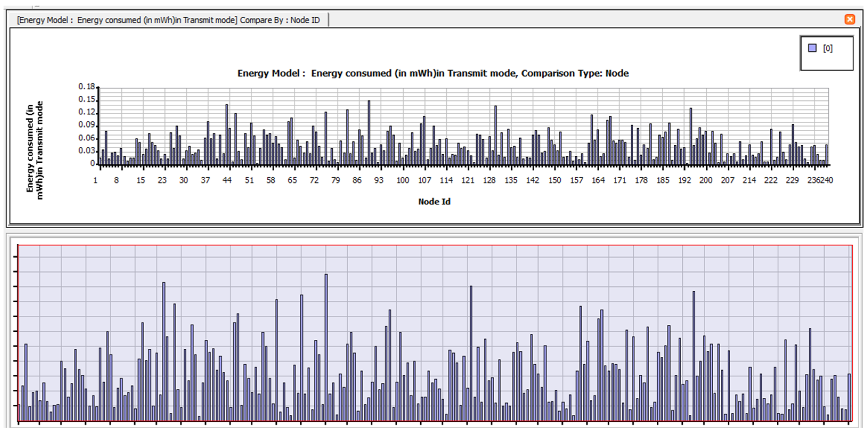Click the 0.18 y-axis tick label

pyautogui.click(x=87, y=87)
